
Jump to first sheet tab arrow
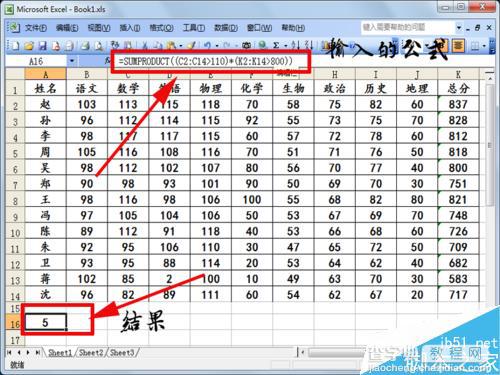(x=9, y=352)
